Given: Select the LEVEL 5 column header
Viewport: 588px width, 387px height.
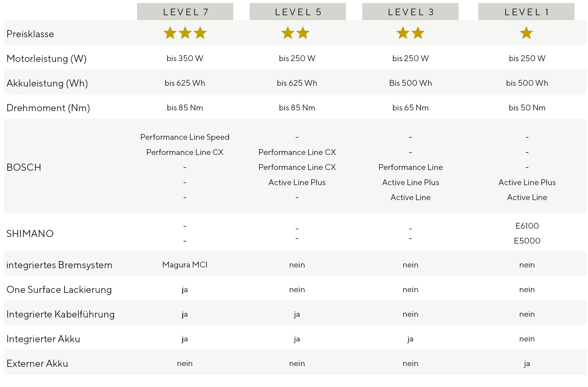Looking at the screenshot, I should [298, 12].
